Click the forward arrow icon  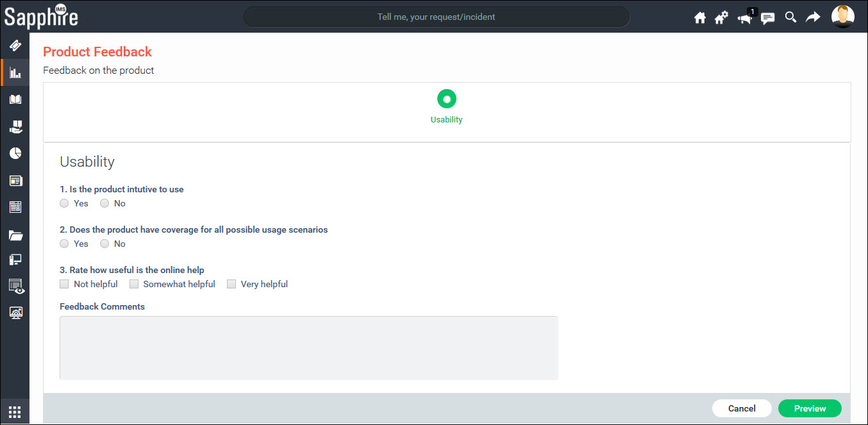click(813, 17)
